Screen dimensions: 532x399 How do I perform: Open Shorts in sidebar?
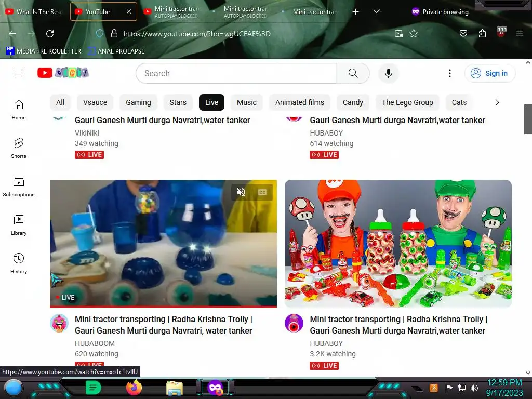[19, 148]
